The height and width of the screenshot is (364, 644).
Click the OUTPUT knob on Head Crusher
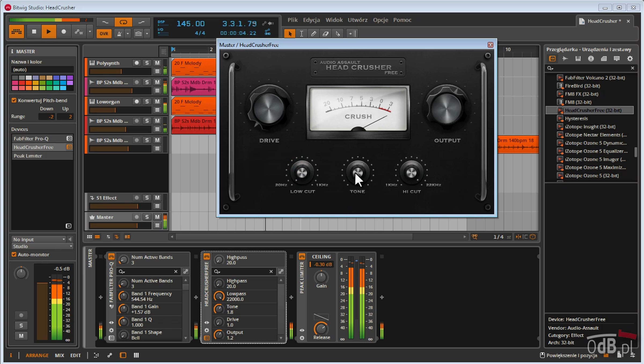pyautogui.click(x=446, y=109)
